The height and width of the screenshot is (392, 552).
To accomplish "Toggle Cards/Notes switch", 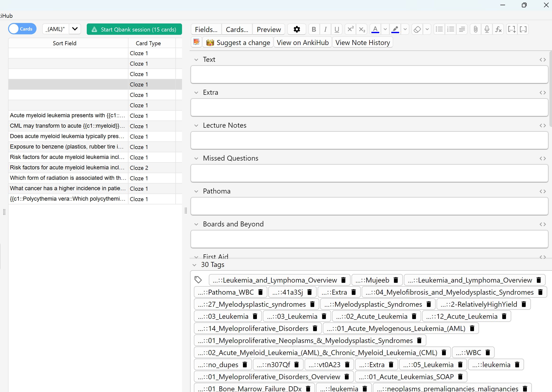I will click(22, 29).
